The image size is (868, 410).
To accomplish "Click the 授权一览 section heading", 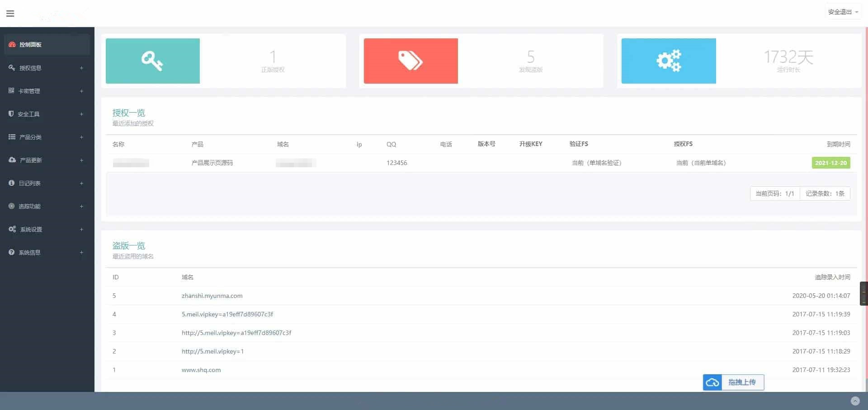I will (129, 113).
